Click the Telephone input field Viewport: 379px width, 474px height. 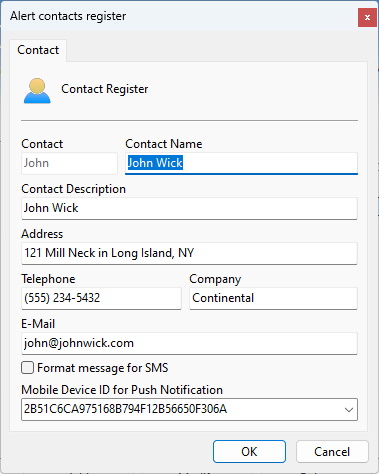tap(101, 298)
